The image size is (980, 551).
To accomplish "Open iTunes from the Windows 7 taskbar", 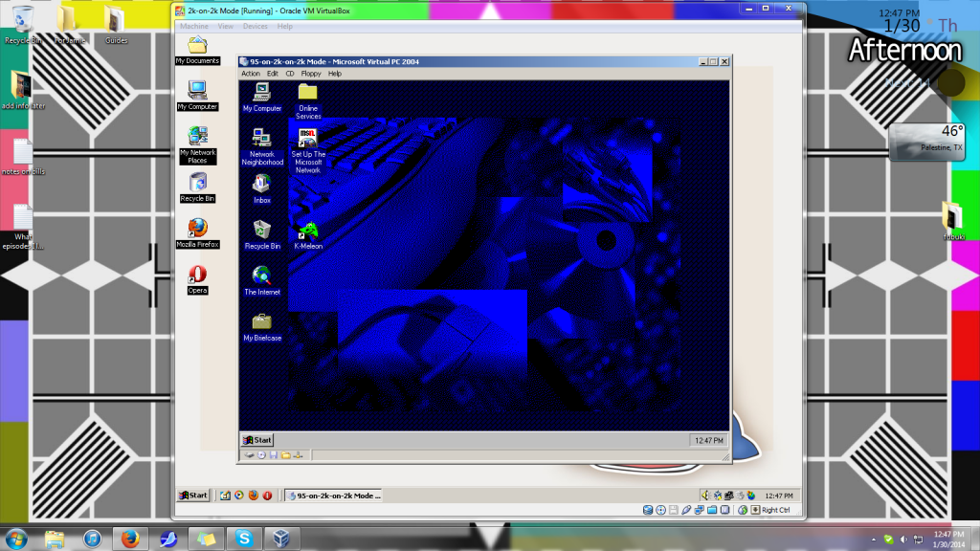I will 93,539.
